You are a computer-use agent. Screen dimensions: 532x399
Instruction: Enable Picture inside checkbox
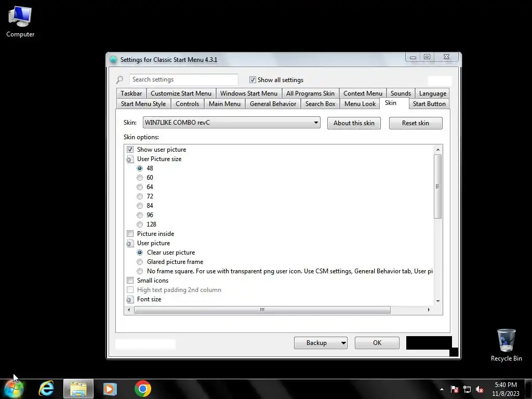130,234
